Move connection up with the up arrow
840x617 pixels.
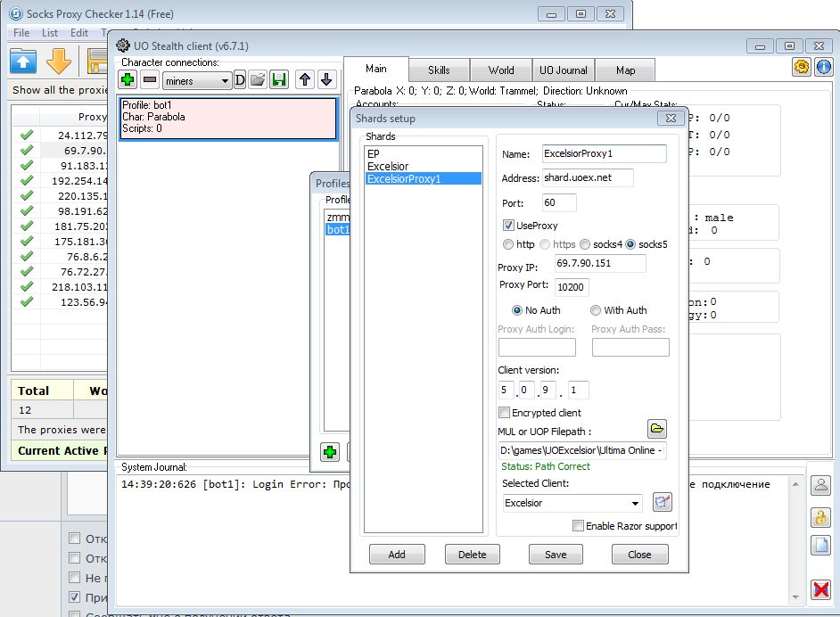tap(305, 80)
